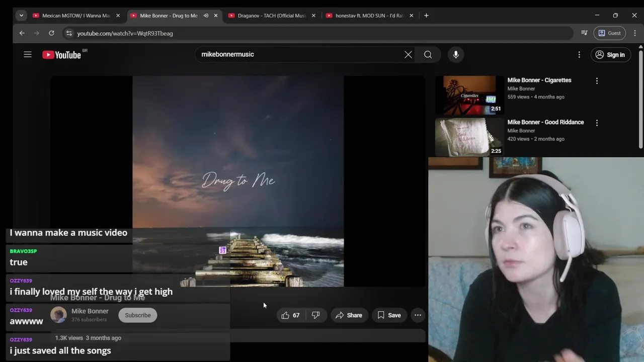Click the address bar URL
The height and width of the screenshot is (362, 644).
125,33
